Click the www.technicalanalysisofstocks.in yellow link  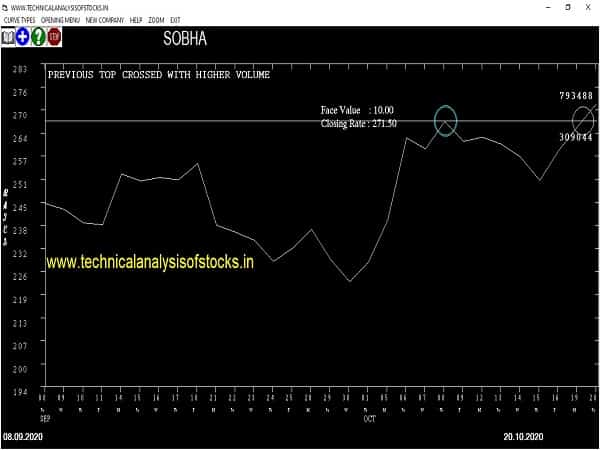tap(150, 262)
